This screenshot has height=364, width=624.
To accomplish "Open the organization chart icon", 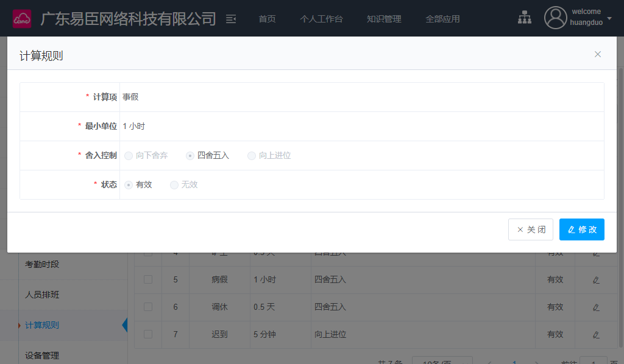I will (524, 18).
